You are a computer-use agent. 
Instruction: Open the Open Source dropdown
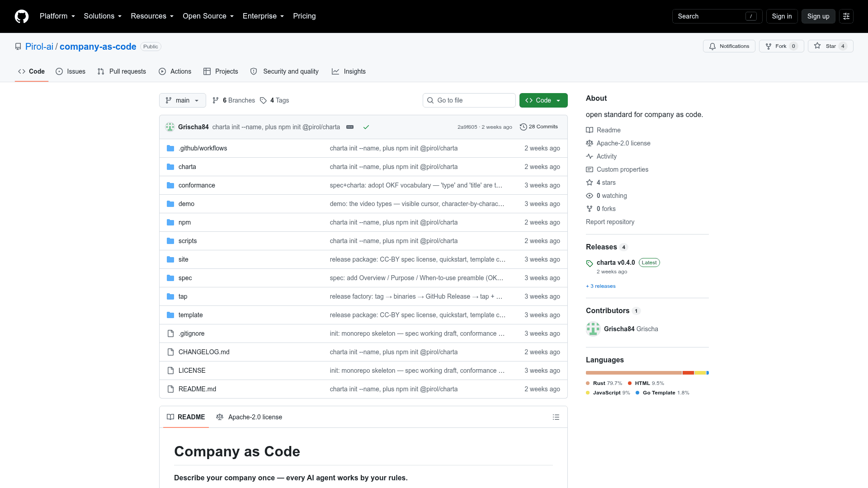click(208, 16)
